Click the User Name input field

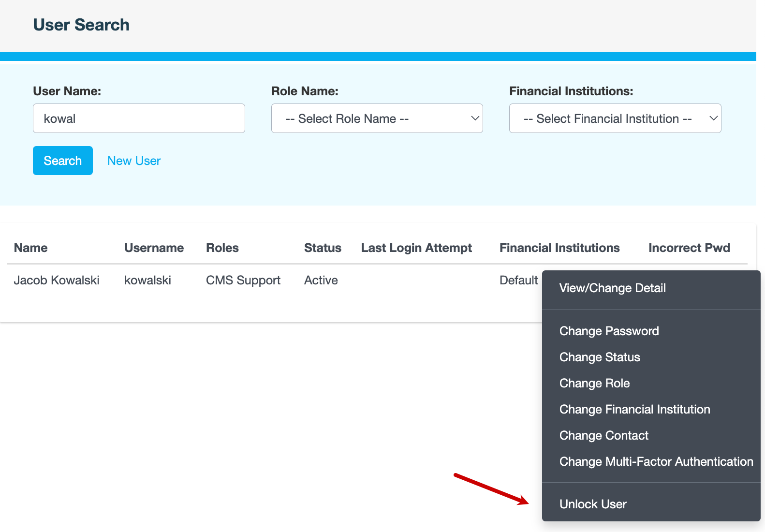pos(139,118)
